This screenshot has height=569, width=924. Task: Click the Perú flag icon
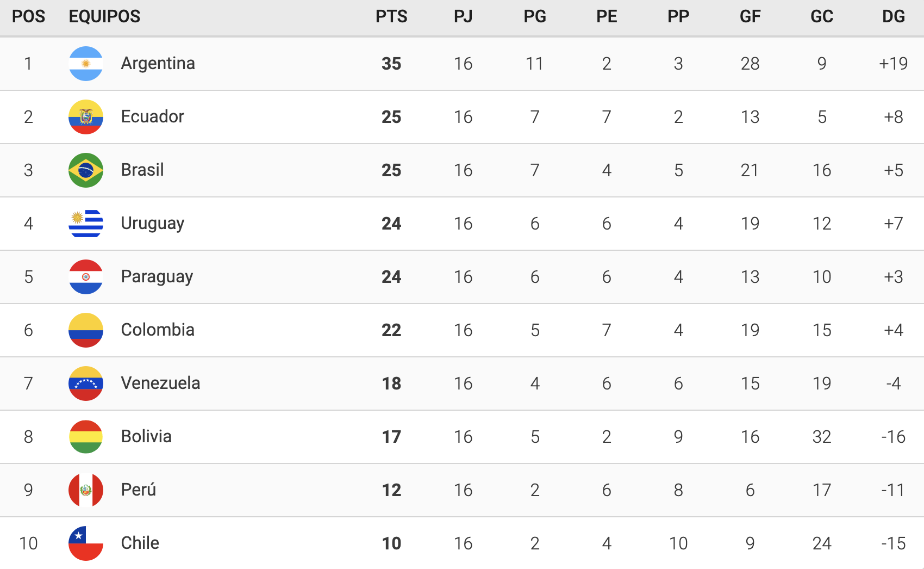[x=86, y=490]
